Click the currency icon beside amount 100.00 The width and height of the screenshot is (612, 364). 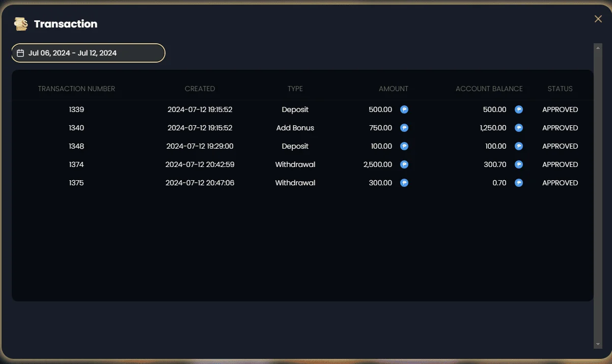point(404,146)
